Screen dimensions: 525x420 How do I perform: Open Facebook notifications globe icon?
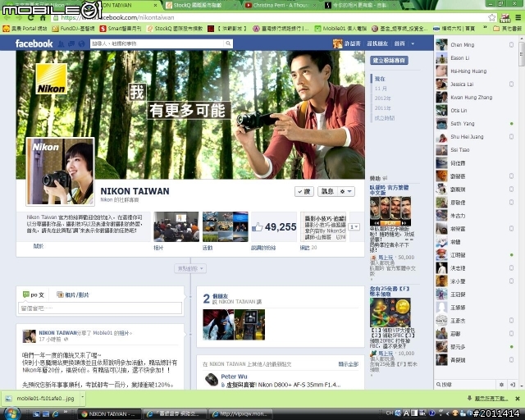[x=81, y=43]
